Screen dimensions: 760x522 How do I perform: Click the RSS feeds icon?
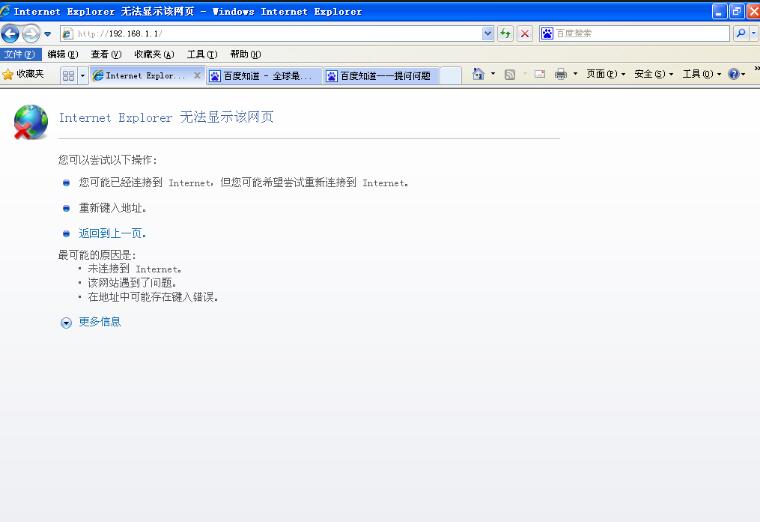pos(510,74)
